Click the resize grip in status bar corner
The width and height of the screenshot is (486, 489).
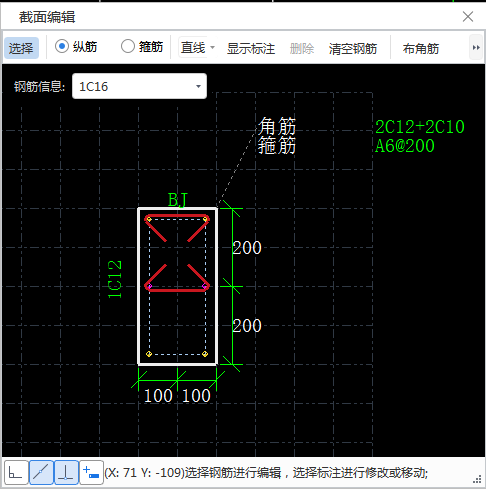[477, 479]
